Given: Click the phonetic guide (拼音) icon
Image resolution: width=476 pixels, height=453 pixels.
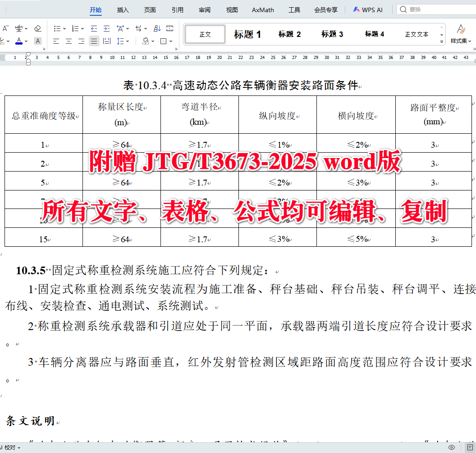Looking at the screenshot, I should [20, 28].
